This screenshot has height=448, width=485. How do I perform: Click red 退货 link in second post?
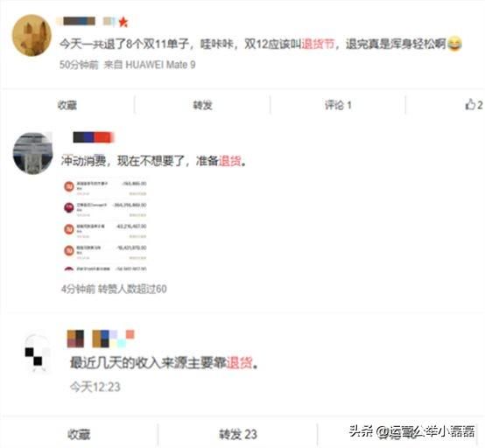point(230,161)
